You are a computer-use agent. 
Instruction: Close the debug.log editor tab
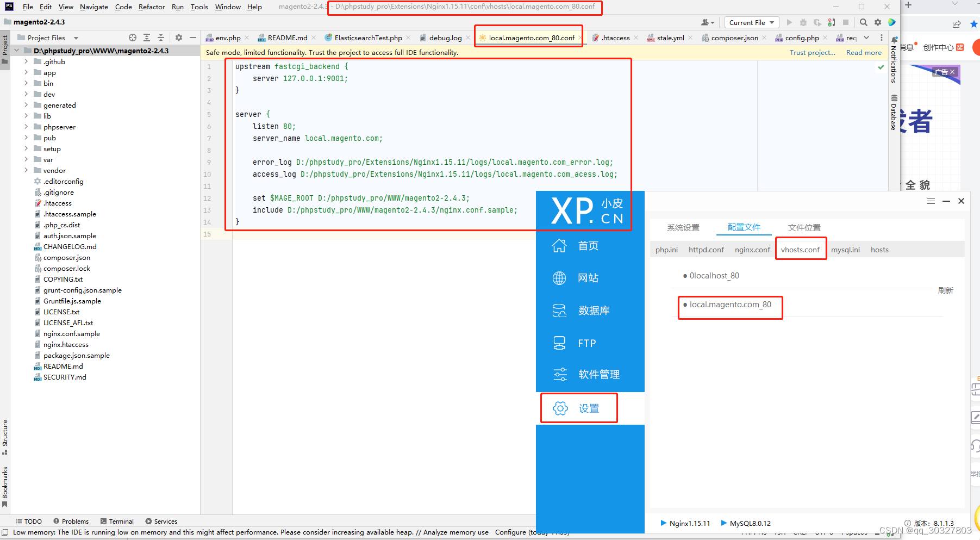(468, 38)
